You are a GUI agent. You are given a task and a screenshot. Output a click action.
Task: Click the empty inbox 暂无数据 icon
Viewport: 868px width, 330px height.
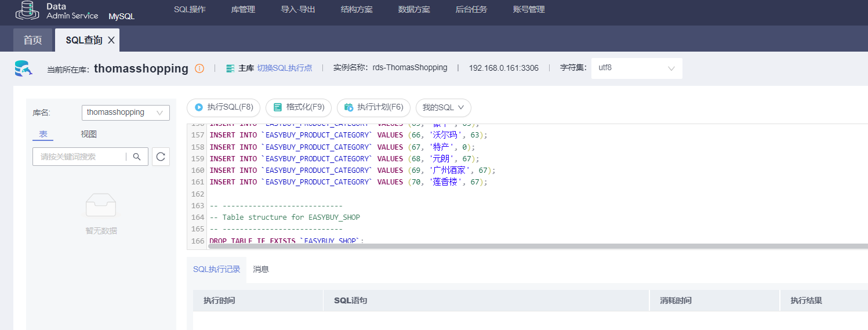point(101,205)
